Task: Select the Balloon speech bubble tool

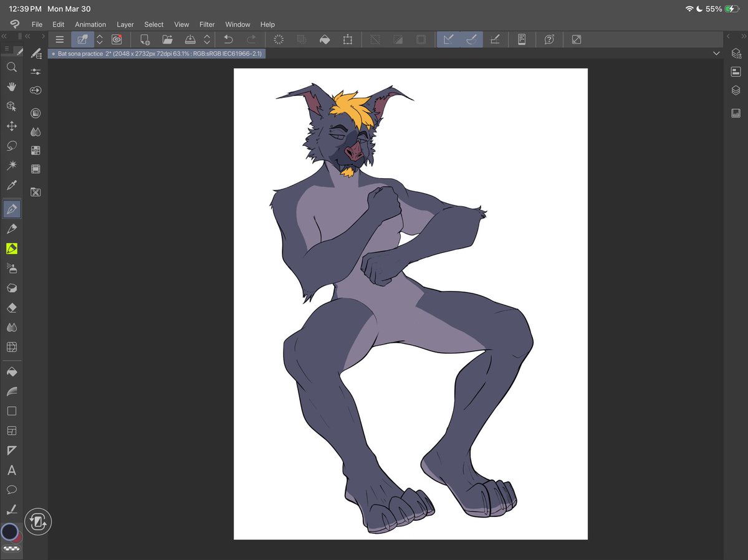Action: click(x=11, y=490)
